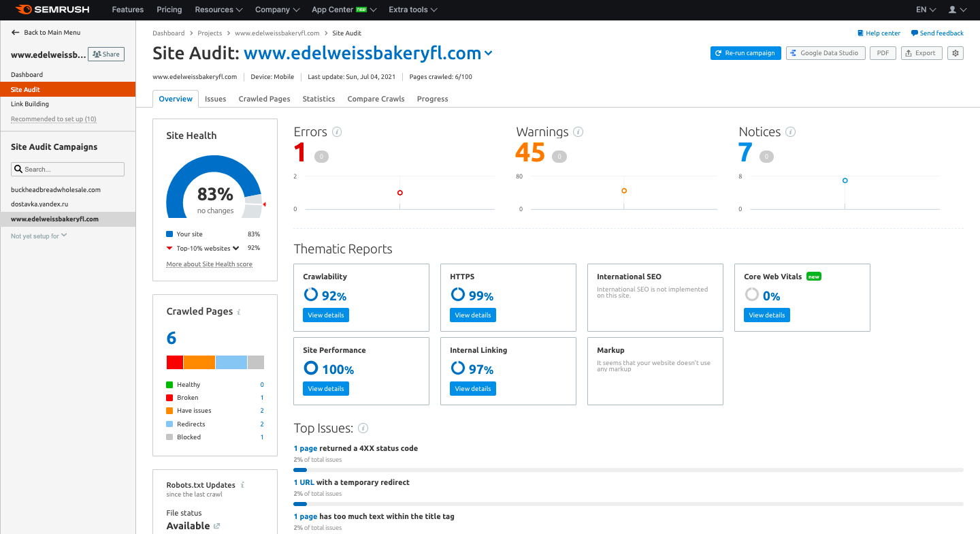Click the red Broken segment in crawled pages bar

(174, 362)
